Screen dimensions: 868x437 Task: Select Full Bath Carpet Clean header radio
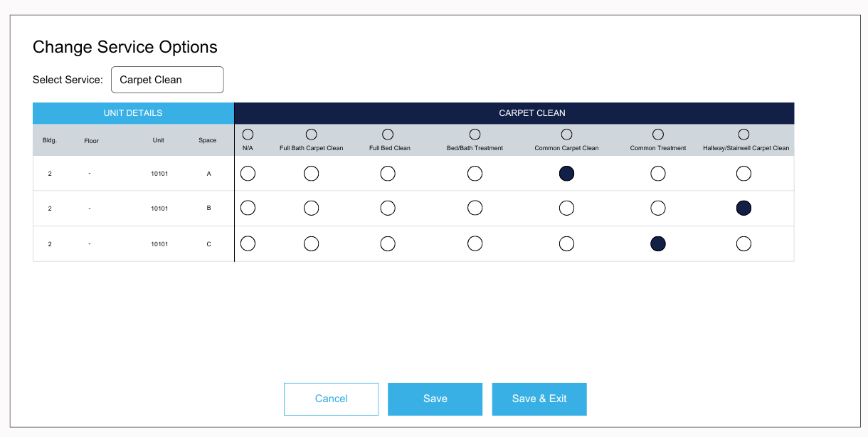tap(311, 134)
